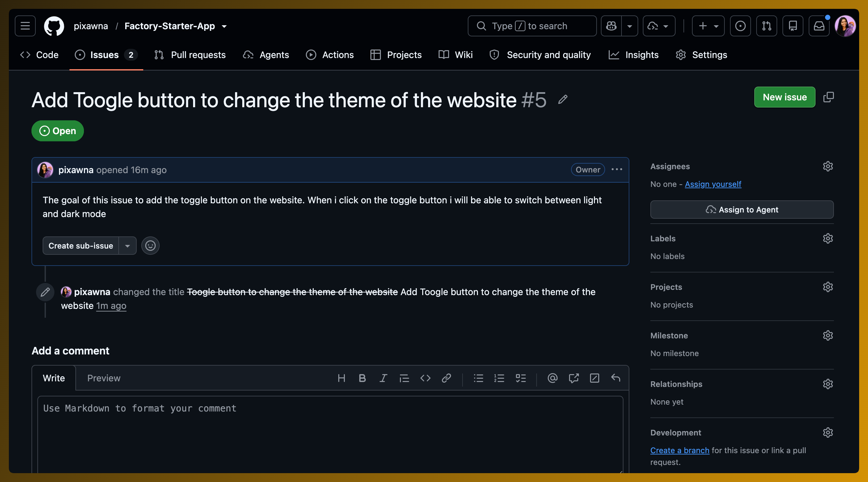Click the Create a branch link
Viewport: 868px width, 482px height.
click(x=679, y=450)
